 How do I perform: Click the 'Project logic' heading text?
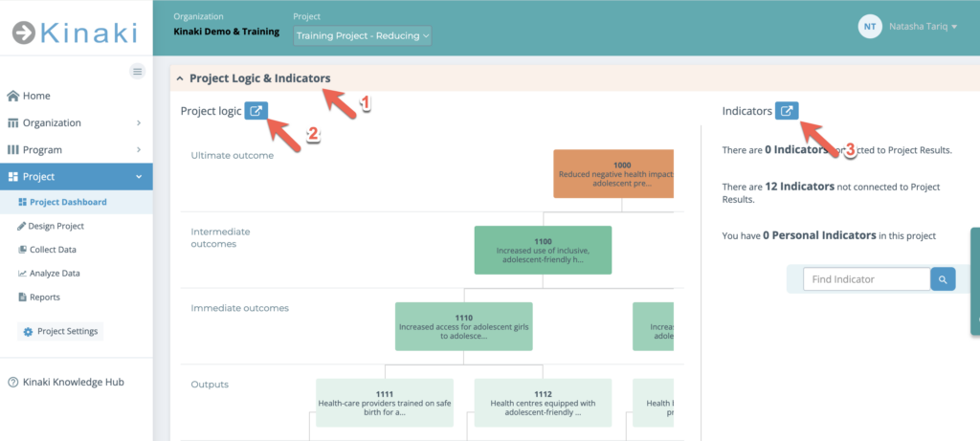point(211,111)
